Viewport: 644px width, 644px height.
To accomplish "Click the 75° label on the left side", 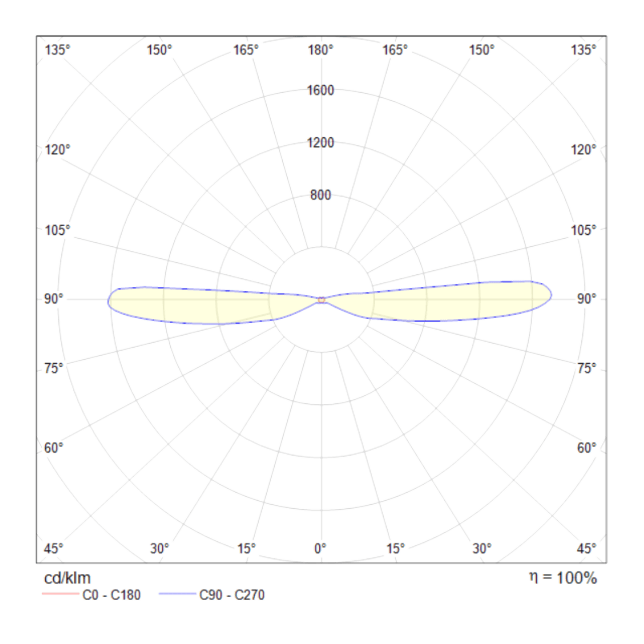I will click(54, 368).
